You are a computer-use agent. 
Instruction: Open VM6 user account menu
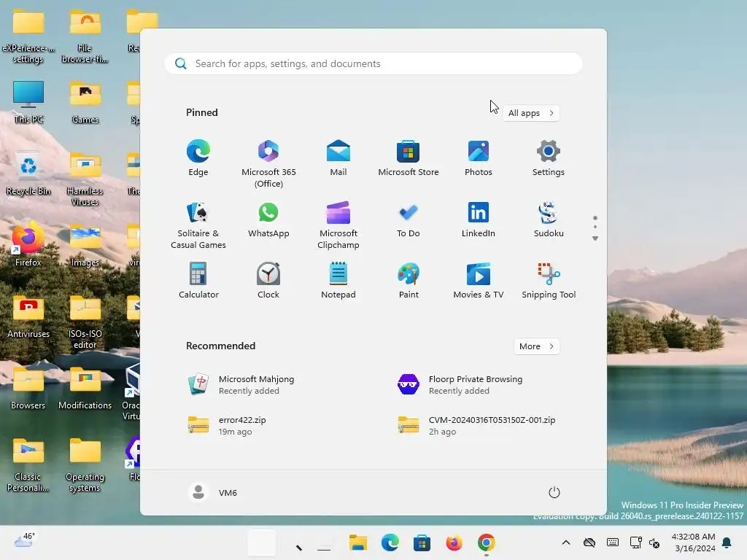click(x=213, y=492)
